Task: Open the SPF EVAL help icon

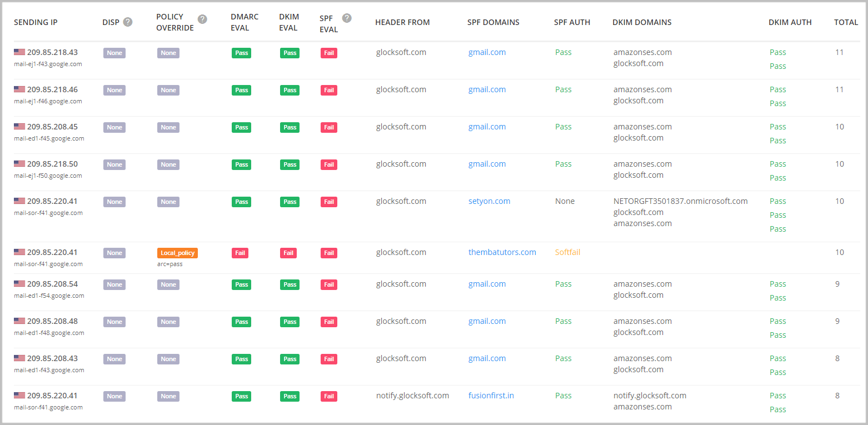Action: [347, 18]
